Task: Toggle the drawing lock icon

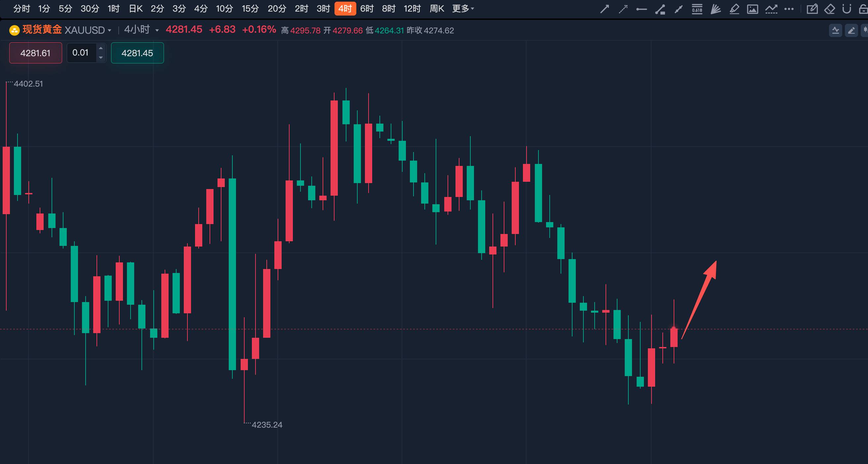Action: coord(863,9)
